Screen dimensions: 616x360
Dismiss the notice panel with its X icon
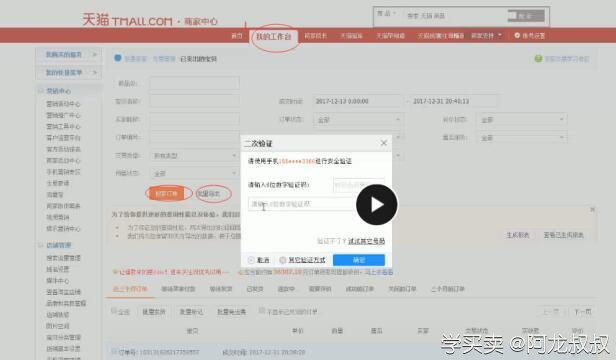click(x=592, y=209)
